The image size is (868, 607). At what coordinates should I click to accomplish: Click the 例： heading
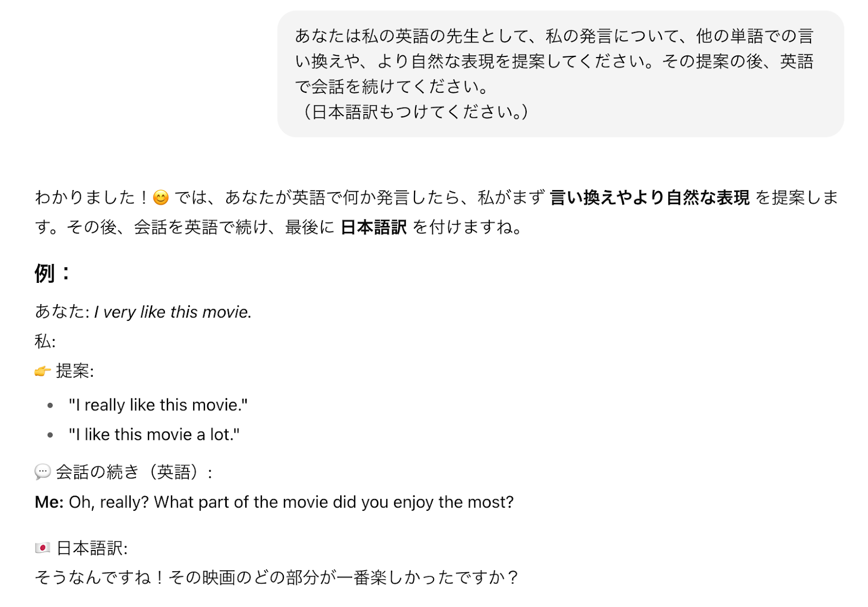[x=53, y=273]
